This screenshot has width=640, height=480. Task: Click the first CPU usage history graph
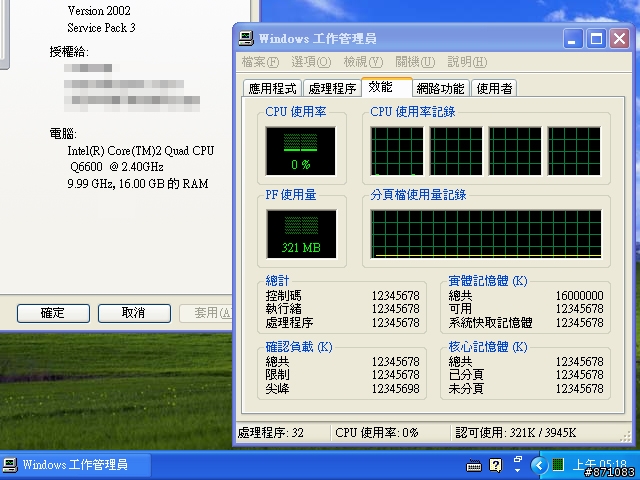[x=397, y=151]
